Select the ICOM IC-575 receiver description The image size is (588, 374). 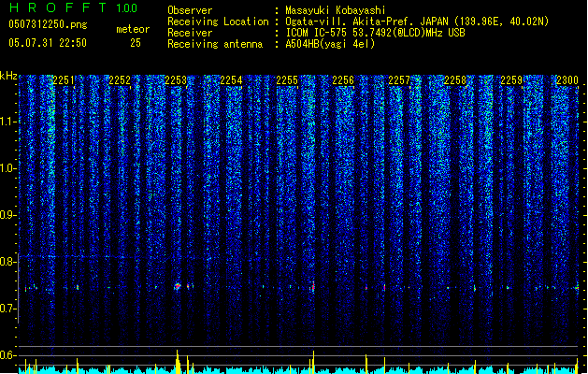[x=375, y=33]
